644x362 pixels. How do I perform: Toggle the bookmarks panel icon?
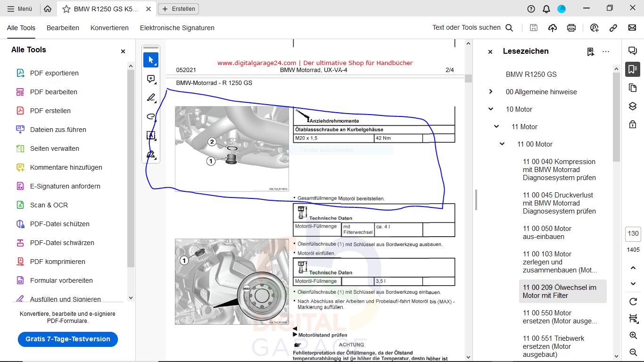click(x=633, y=69)
